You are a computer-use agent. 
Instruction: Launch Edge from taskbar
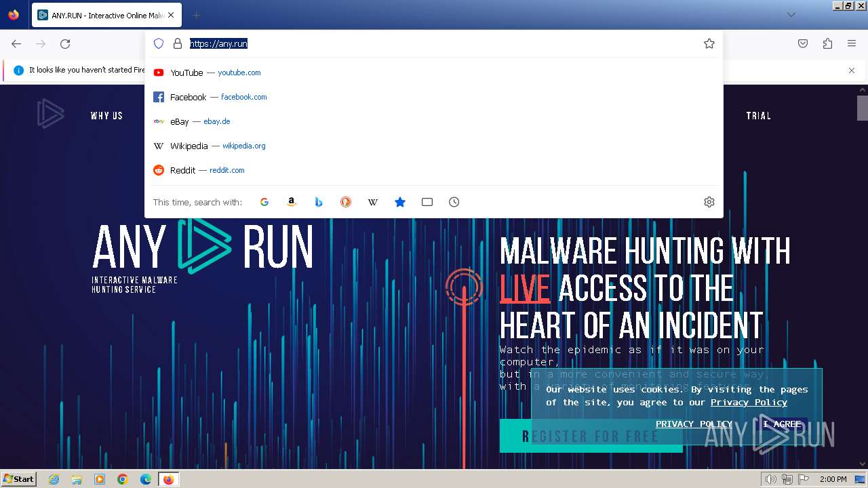146,479
